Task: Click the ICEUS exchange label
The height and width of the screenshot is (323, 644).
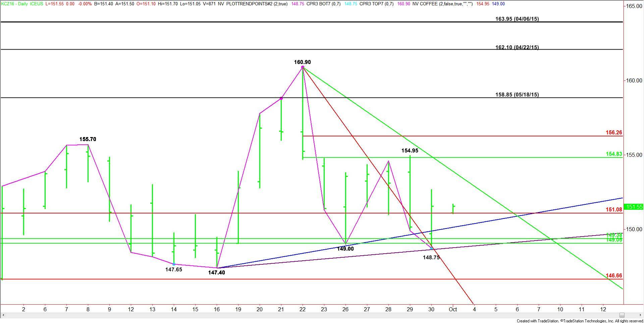Action: pyautogui.click(x=37, y=4)
